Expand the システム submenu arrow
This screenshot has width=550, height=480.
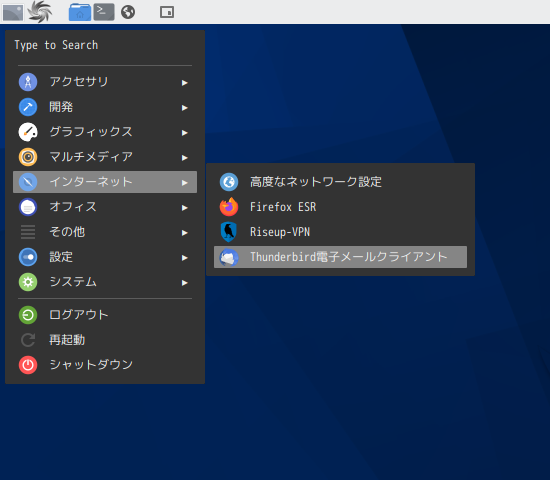pyautogui.click(x=185, y=283)
